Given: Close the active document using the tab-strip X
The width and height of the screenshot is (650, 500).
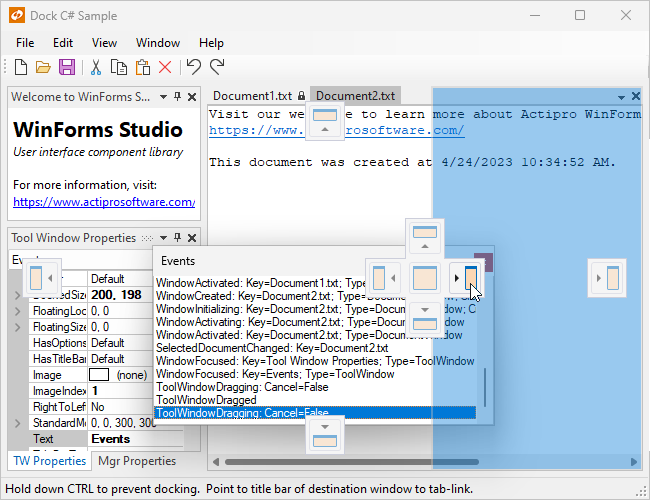Looking at the screenshot, I should coord(635,96).
